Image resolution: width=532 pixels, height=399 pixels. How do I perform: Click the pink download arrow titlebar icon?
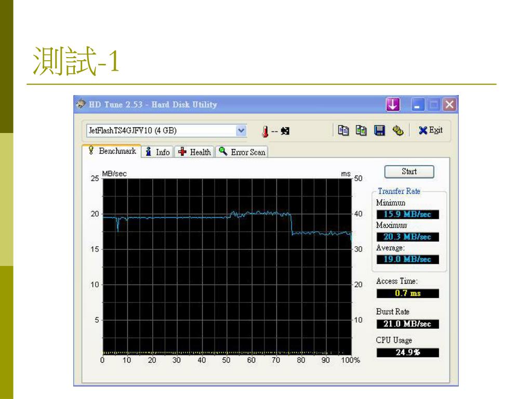point(393,104)
